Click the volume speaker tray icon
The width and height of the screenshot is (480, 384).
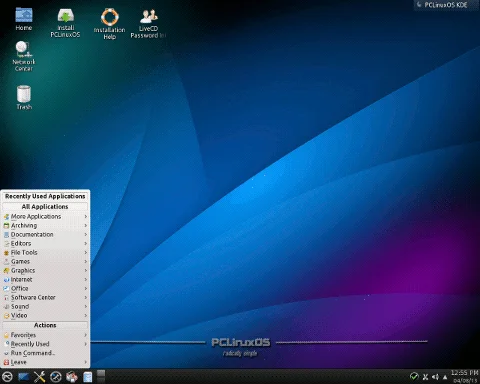(435, 377)
